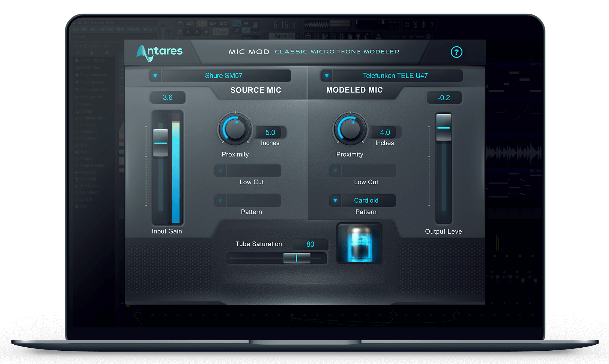Screen dimensions: 609x364
Task: Click the Modeled Proximity 4.0 inches field
Action: (385, 132)
